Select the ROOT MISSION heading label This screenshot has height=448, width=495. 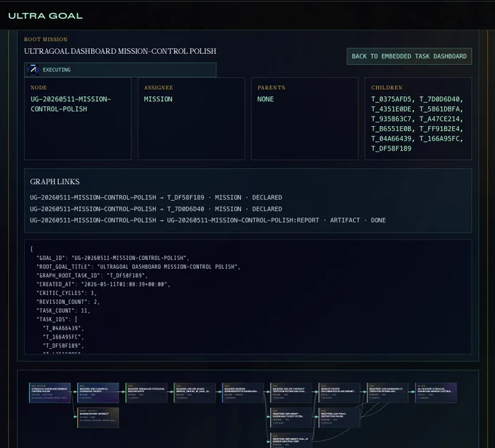pyautogui.click(x=45, y=39)
